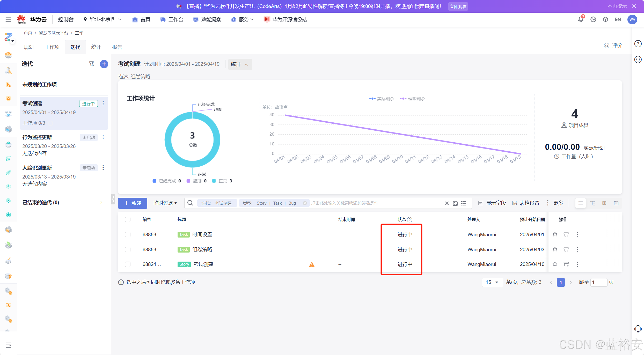644x355 pixels.
Task: Toggle the select-all header checkbox
Action: click(128, 219)
